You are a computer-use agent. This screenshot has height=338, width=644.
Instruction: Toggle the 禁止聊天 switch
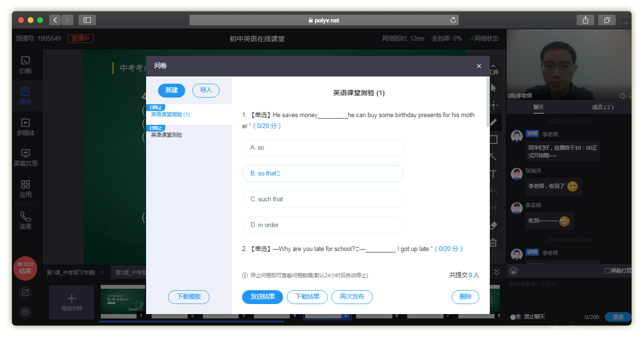tap(513, 317)
